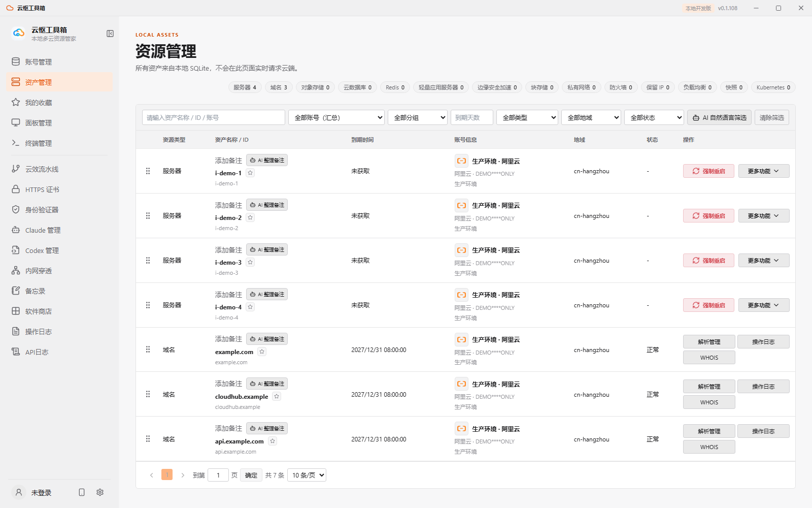Toggle favorite star for cloudhub.example
Image resolution: width=812 pixels, height=508 pixels.
click(x=277, y=396)
